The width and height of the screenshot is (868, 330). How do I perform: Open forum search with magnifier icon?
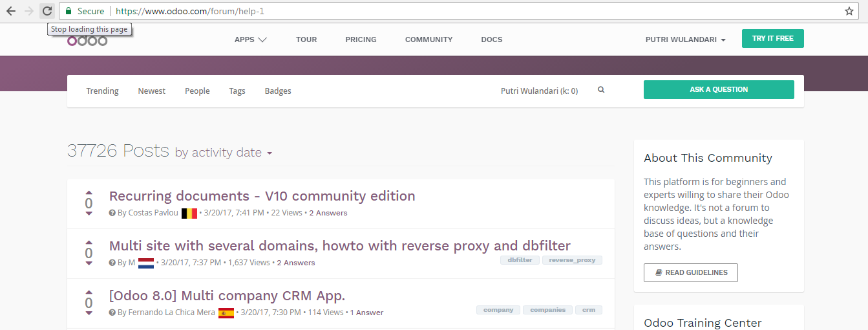tap(601, 90)
